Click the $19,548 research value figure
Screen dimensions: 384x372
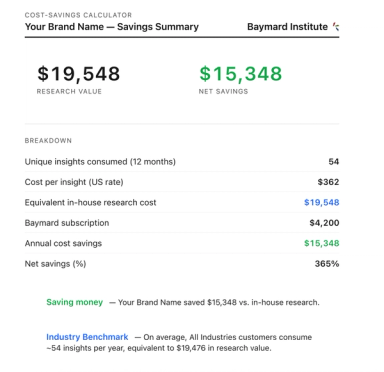click(78, 74)
